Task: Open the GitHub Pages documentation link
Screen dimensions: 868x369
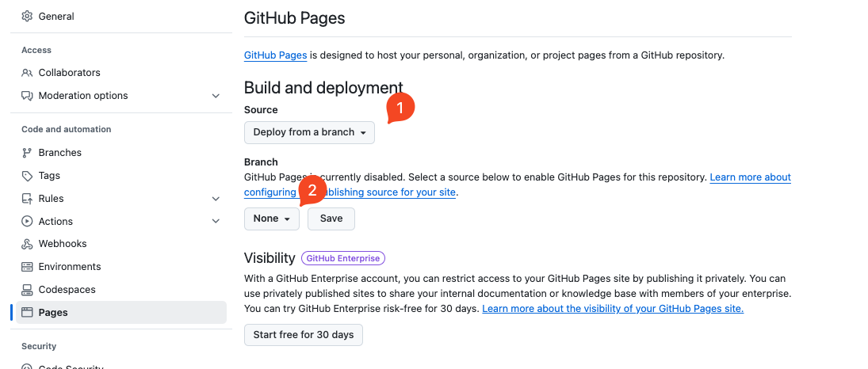Action: tap(275, 55)
